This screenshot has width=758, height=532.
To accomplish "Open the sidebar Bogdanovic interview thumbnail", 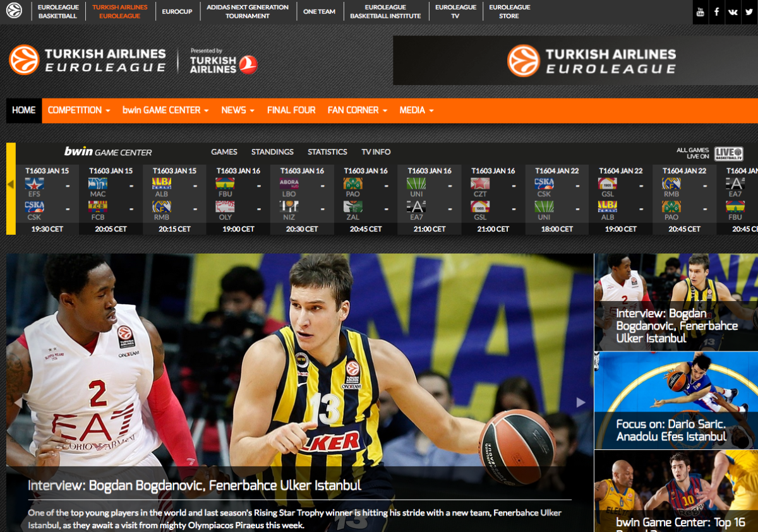I will pos(676,302).
